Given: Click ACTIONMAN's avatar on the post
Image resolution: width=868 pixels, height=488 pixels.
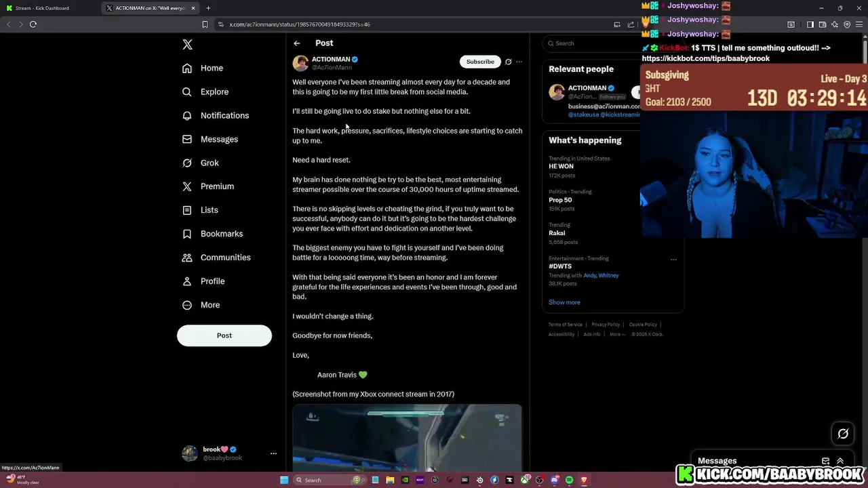Looking at the screenshot, I should click(x=300, y=63).
